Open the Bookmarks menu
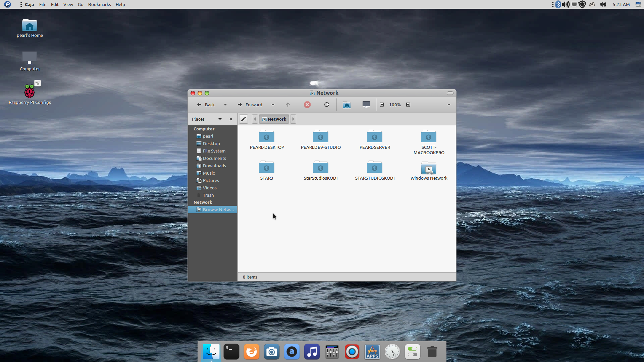This screenshot has width=644, height=362. point(99,4)
